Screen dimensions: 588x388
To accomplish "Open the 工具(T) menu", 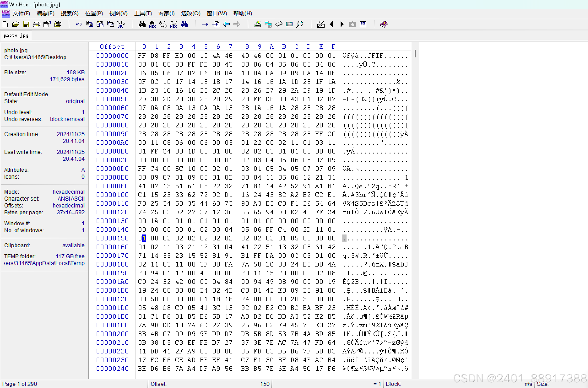I will 143,13.
